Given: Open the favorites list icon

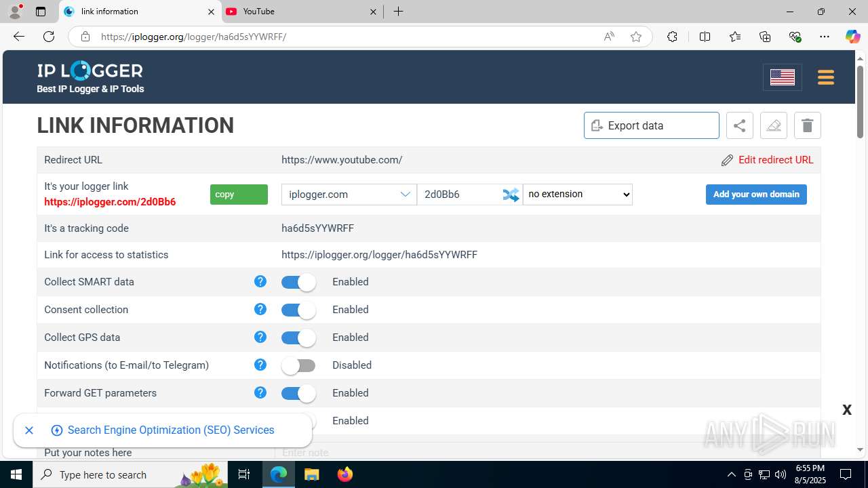Looking at the screenshot, I should click(735, 37).
